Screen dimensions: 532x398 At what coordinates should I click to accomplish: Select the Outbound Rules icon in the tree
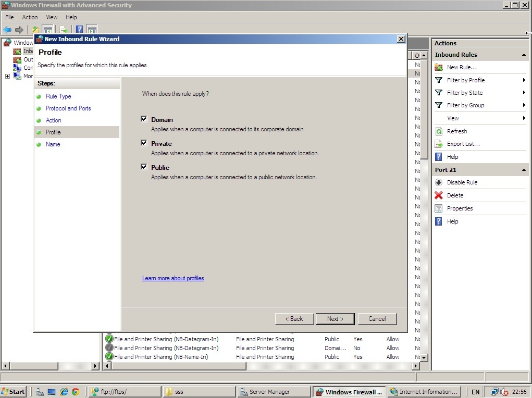click(x=17, y=60)
